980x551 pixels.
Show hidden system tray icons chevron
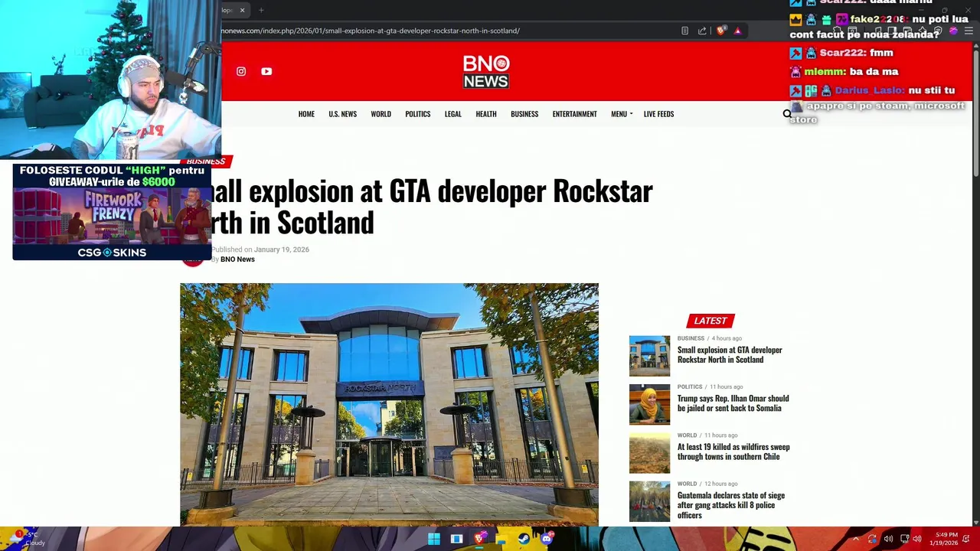coord(856,539)
